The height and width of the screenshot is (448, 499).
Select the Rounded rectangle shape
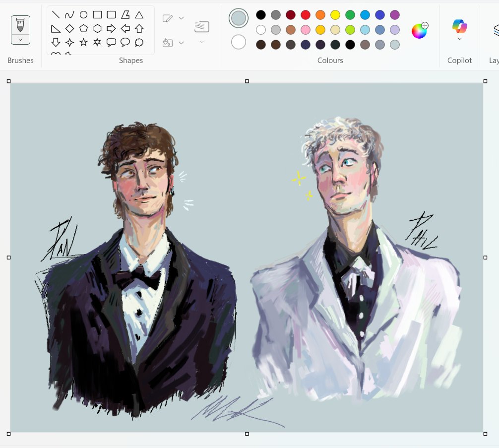(112, 15)
